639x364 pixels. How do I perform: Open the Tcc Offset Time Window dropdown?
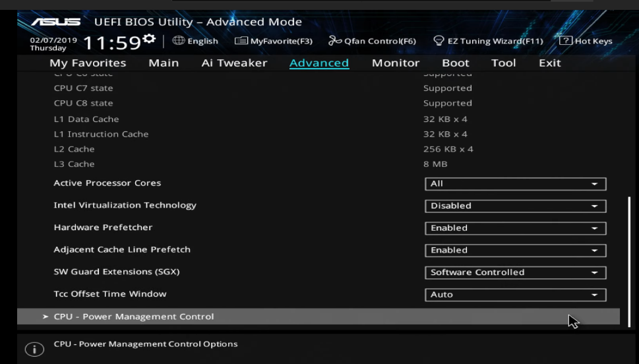[515, 295]
